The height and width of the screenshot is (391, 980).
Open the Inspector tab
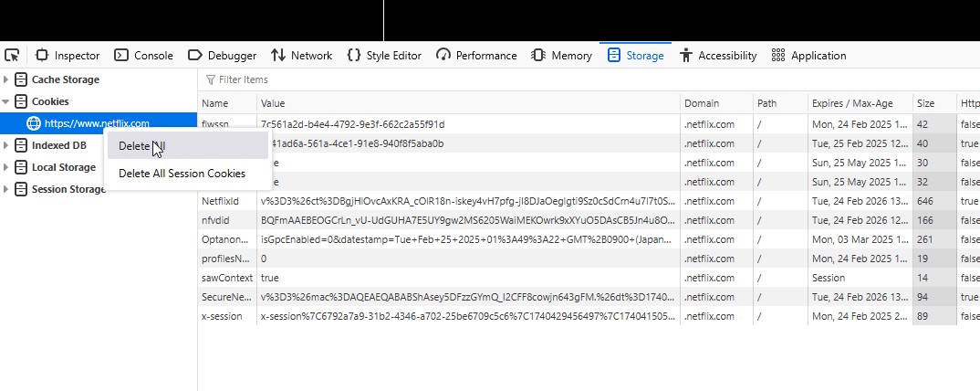[68, 56]
